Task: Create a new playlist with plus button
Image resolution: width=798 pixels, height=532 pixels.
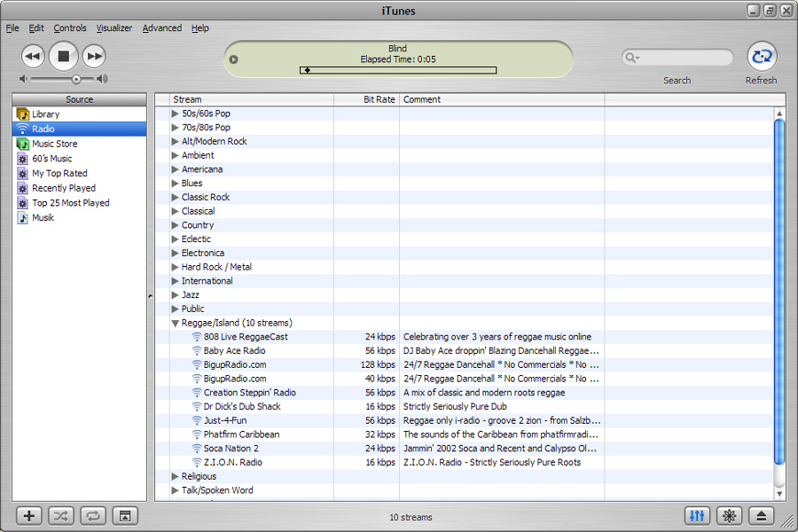Action: point(29,516)
